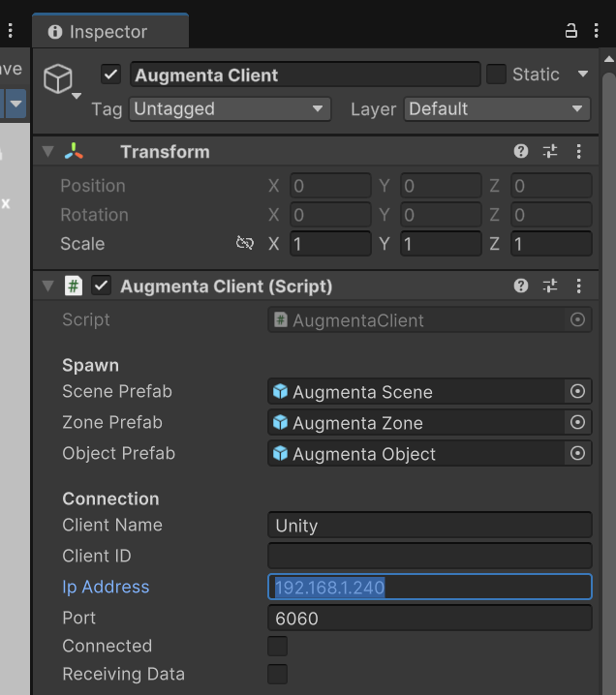Disable the Augmenta Client script component checkbox

(x=101, y=287)
